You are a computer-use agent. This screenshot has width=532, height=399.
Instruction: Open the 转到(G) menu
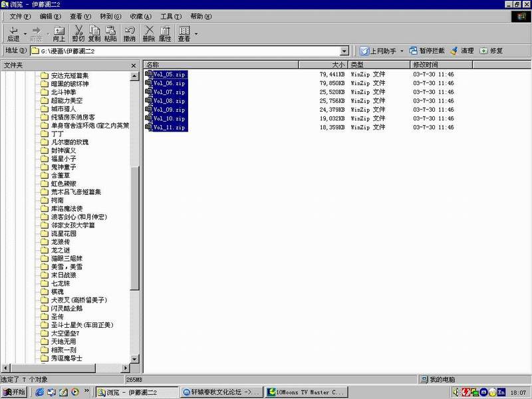[110, 16]
